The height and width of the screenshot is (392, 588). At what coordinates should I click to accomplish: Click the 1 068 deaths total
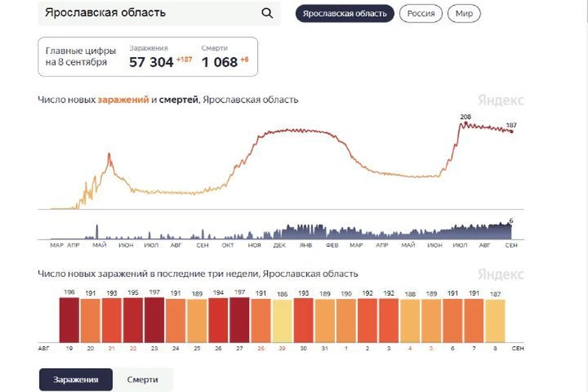219,62
